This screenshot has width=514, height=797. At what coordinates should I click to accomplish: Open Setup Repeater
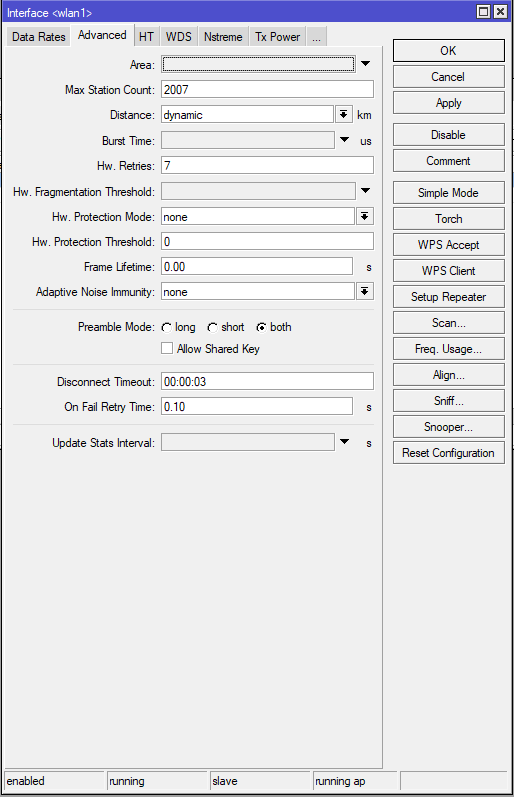click(448, 296)
